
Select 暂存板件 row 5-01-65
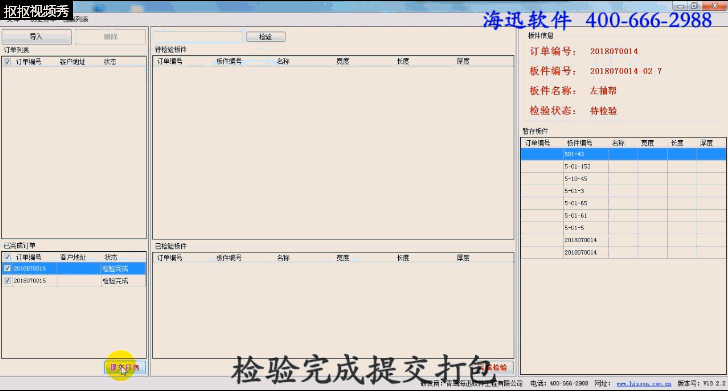(623, 203)
